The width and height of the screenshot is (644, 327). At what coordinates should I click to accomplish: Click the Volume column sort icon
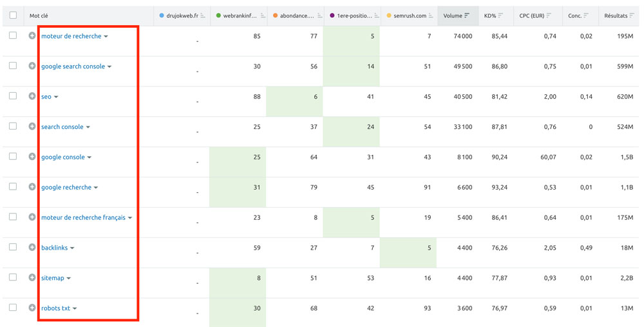[x=467, y=15]
